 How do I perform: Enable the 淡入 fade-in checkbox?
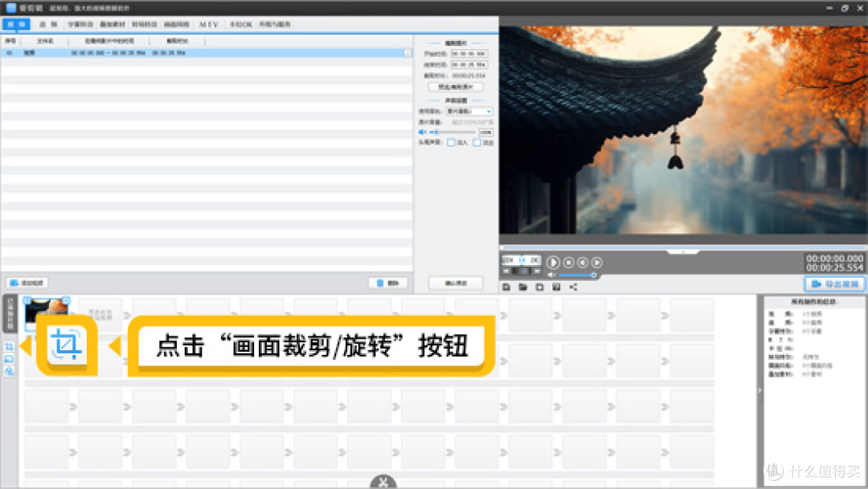[x=451, y=143]
